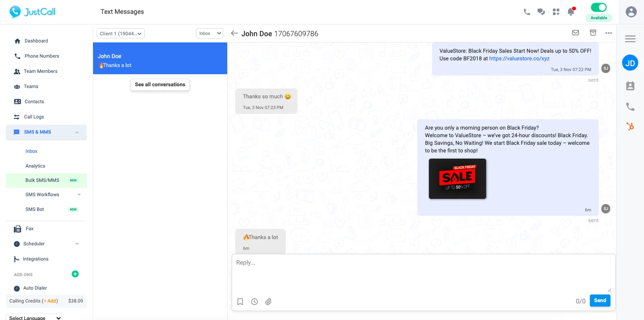
Task: Expand the Scheduler submenu arrow
Action: 77,244
